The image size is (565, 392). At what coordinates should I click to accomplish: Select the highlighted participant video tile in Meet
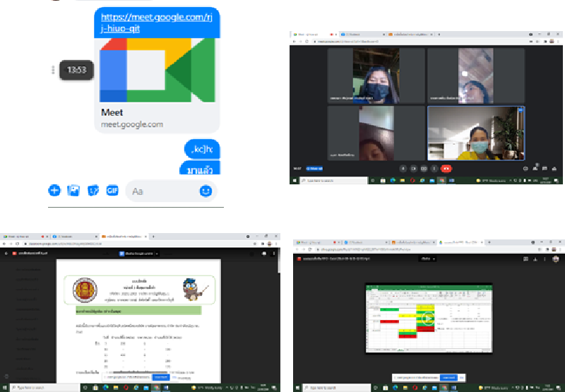point(476,134)
